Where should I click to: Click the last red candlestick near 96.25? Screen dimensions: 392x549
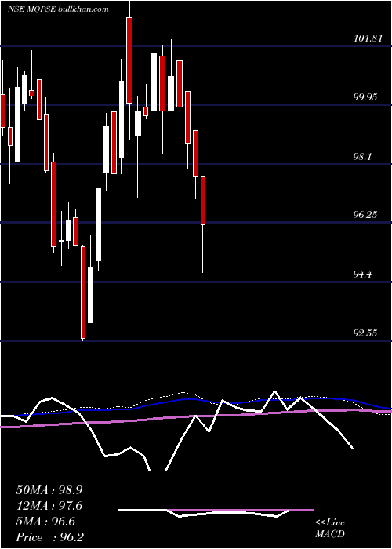pos(202,201)
